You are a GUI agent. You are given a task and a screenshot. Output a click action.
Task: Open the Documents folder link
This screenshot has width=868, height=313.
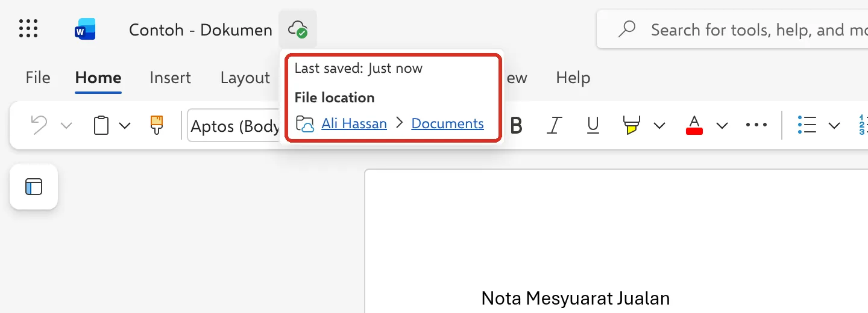447,123
